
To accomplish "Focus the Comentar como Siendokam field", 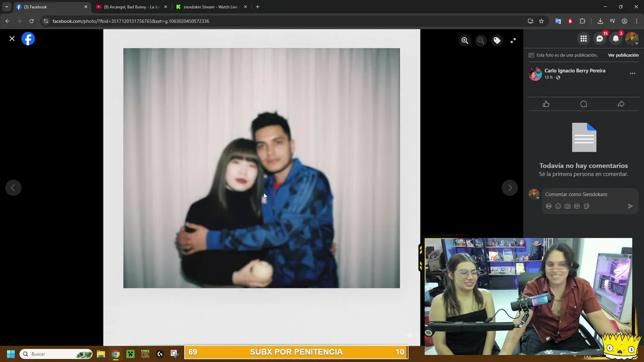I will coord(590,195).
